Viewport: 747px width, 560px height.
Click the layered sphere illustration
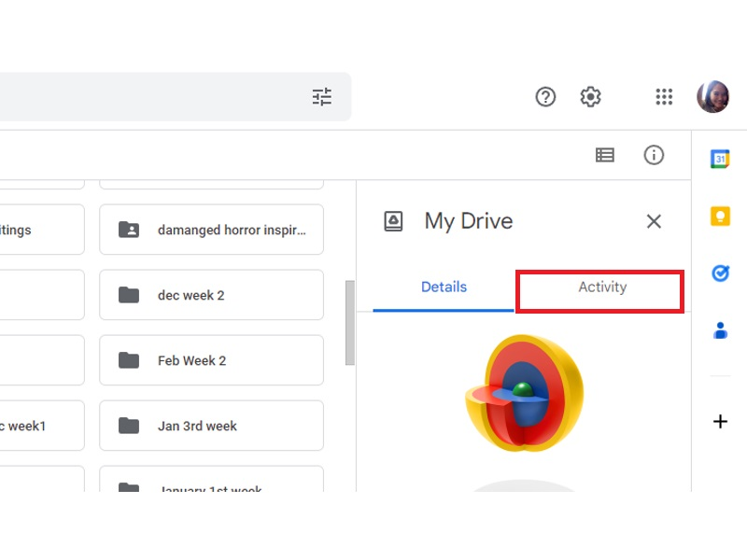[524, 393]
